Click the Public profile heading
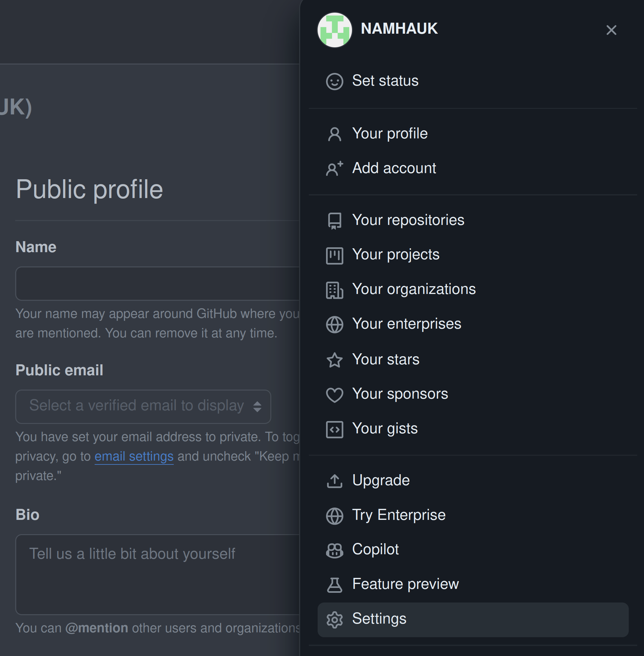Screen dimensions: 644x656 90,190
